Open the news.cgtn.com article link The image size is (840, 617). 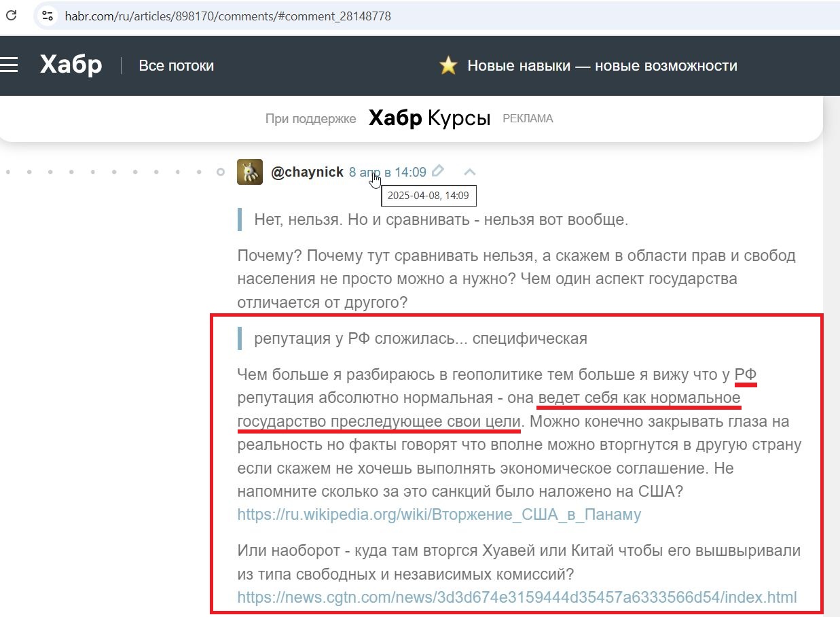tap(516, 597)
